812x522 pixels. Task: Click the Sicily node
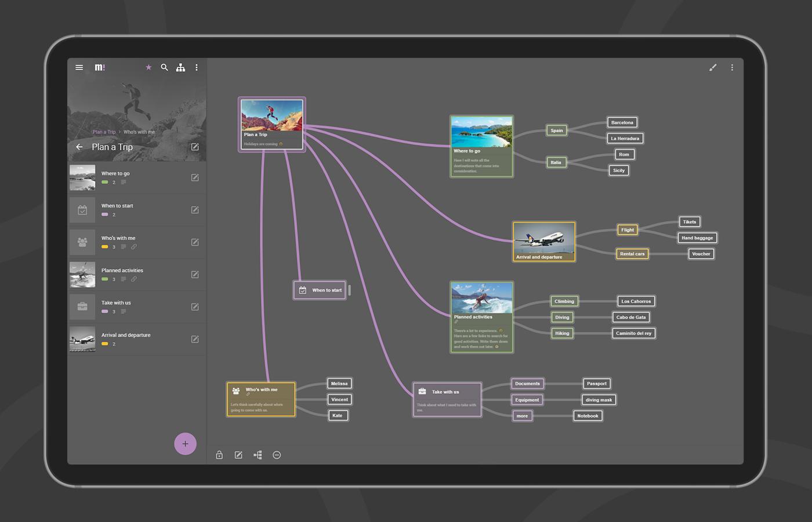pos(619,171)
